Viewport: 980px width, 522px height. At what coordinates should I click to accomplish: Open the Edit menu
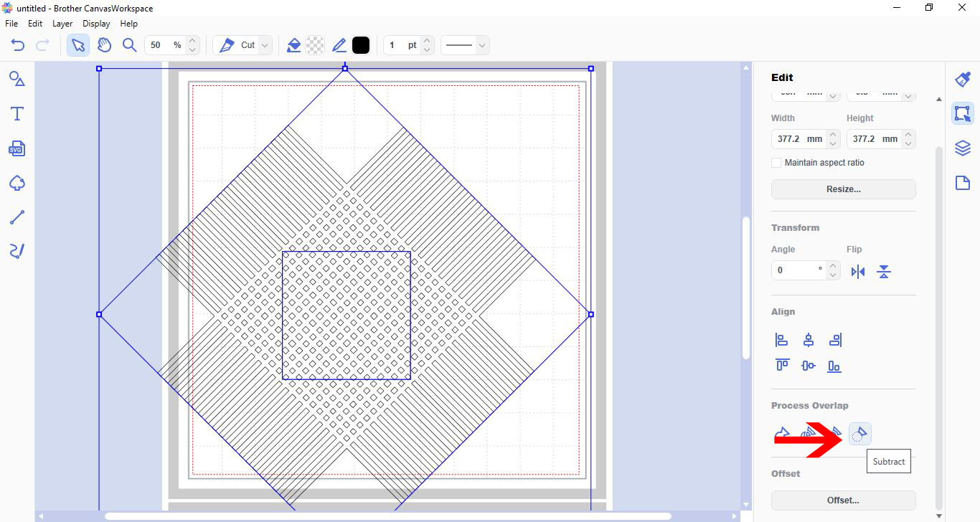pos(35,24)
